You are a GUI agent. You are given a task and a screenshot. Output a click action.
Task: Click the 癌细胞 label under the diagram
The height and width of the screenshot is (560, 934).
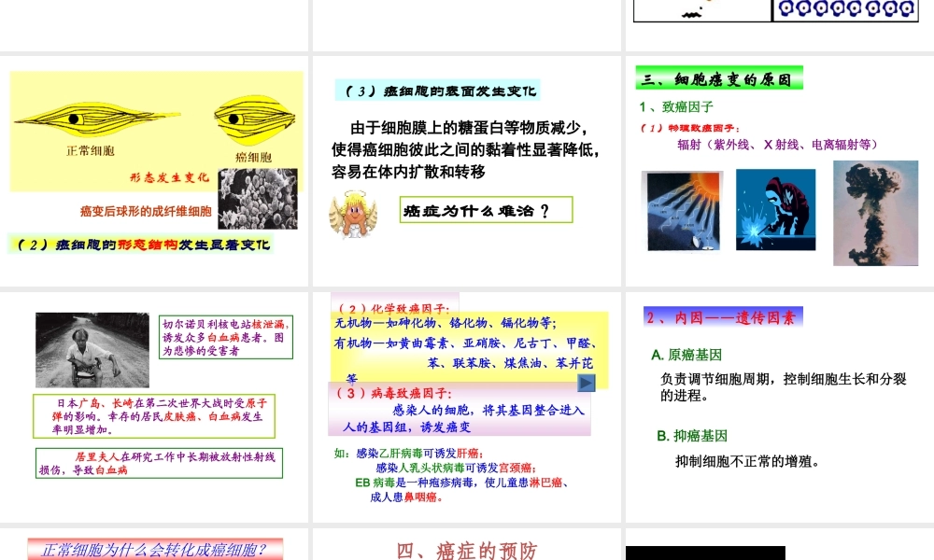point(254,158)
